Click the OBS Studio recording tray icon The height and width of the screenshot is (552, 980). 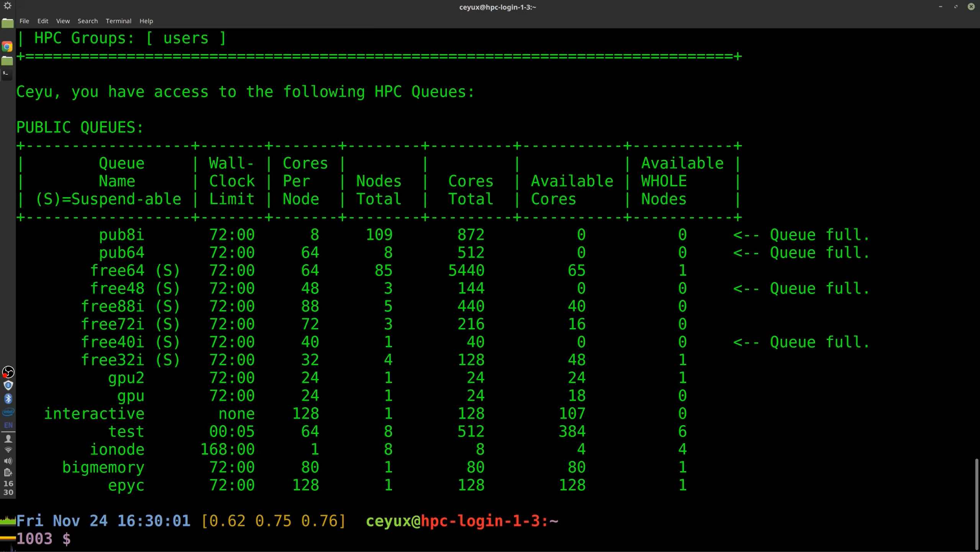pos(8,372)
